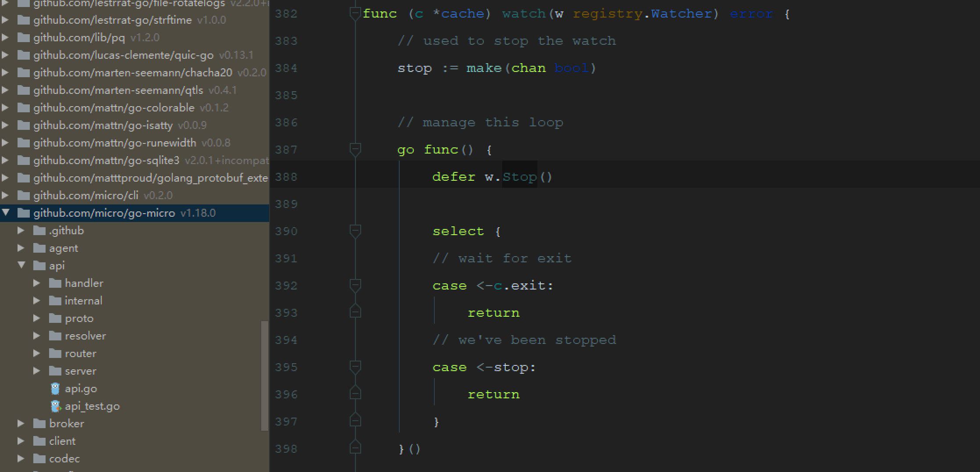
Task: Expand the resolver folder
Action: [37, 336]
